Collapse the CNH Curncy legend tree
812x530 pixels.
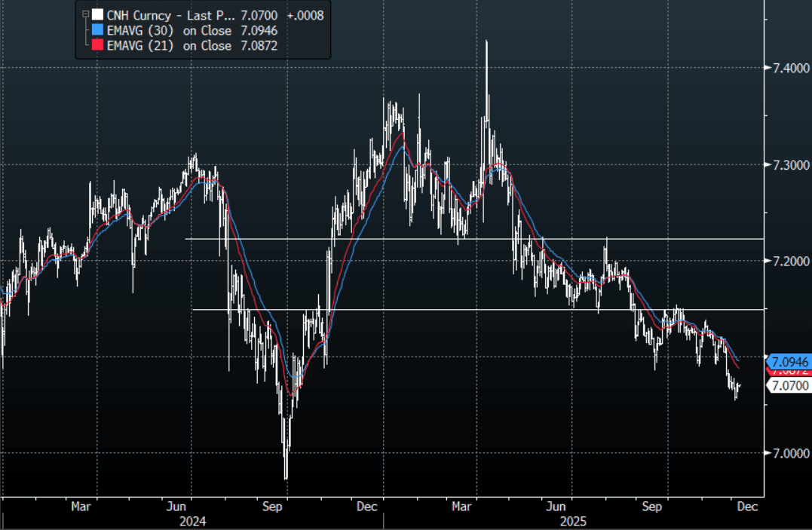click(x=84, y=14)
